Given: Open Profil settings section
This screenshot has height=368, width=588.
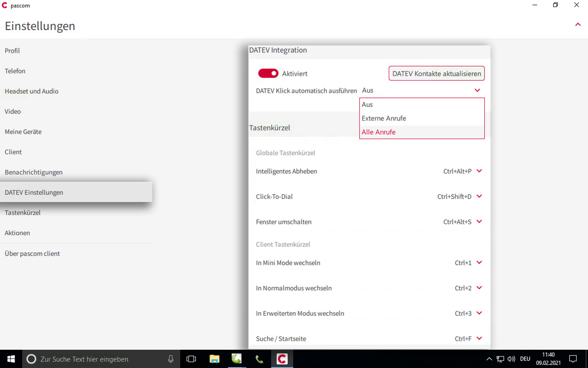Looking at the screenshot, I should pyautogui.click(x=76, y=51).
